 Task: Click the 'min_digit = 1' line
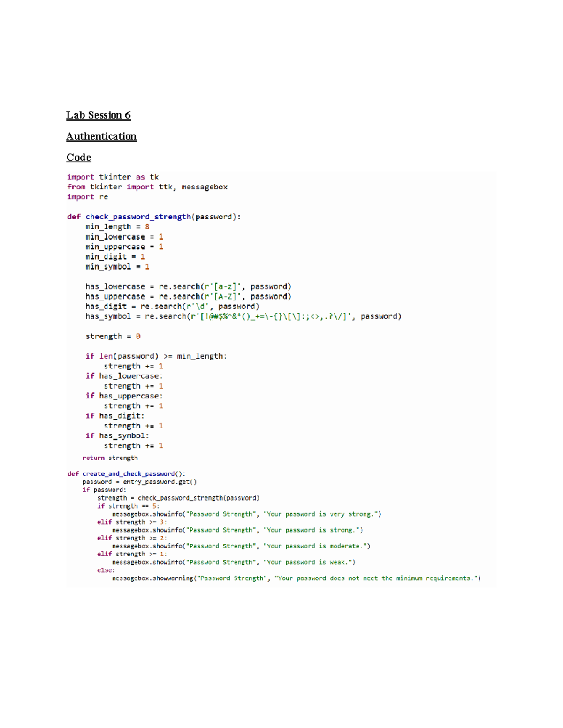pyautogui.click(x=115, y=256)
